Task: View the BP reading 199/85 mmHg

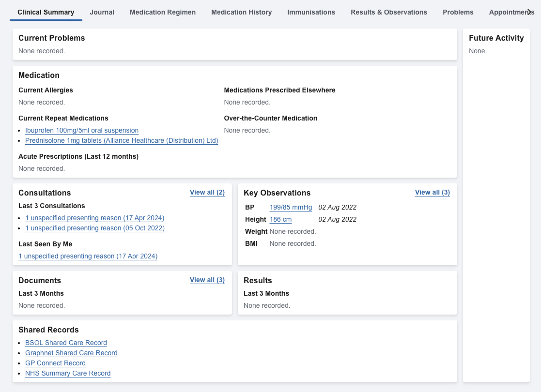Action: (x=291, y=207)
